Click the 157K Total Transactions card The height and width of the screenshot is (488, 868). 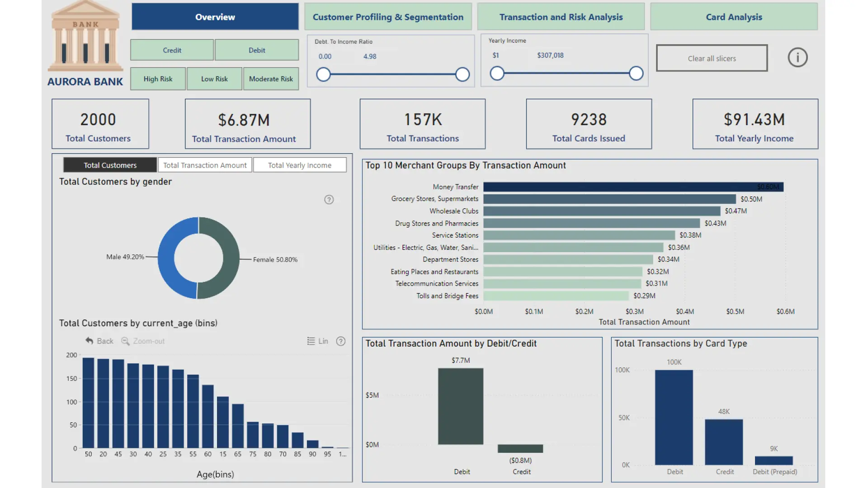coord(423,124)
